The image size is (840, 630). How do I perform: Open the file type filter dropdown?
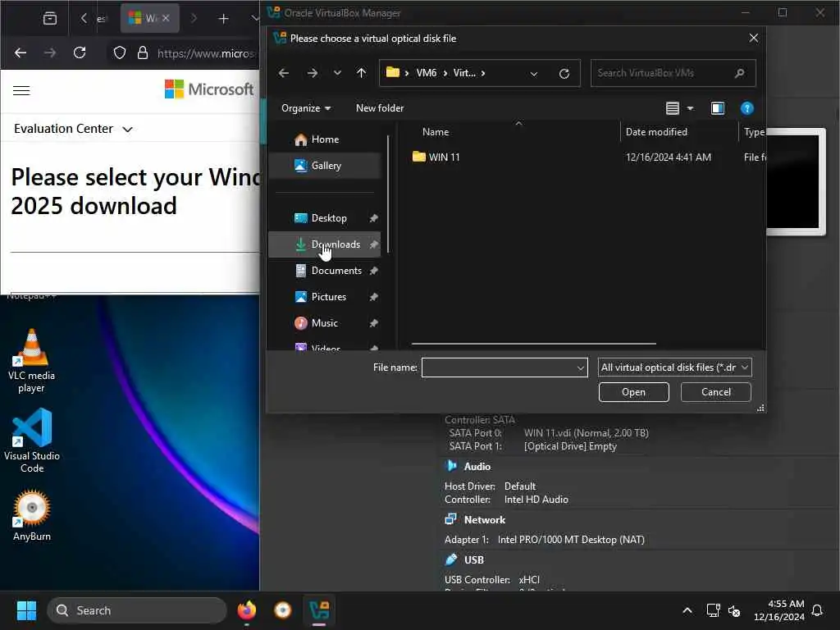(674, 367)
